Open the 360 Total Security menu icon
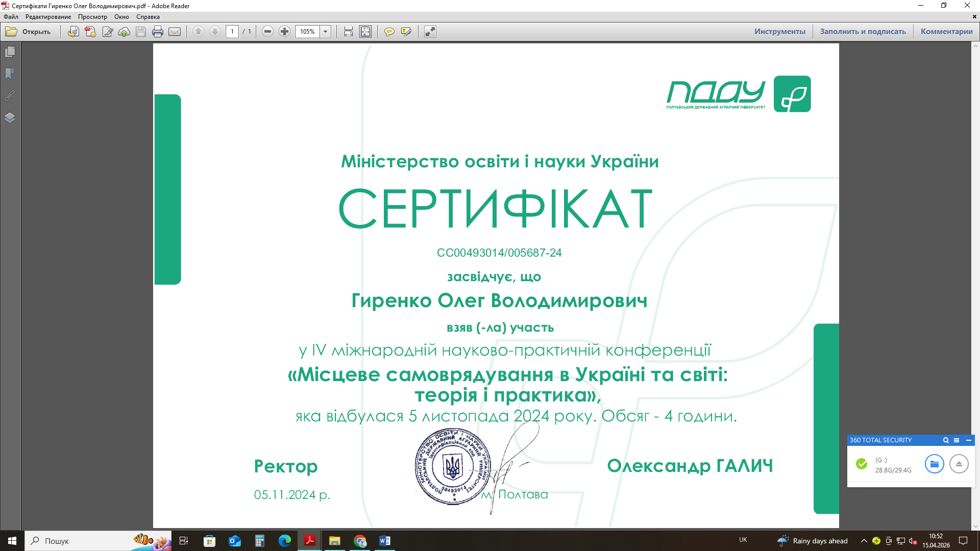The height and width of the screenshot is (551, 980). (957, 440)
